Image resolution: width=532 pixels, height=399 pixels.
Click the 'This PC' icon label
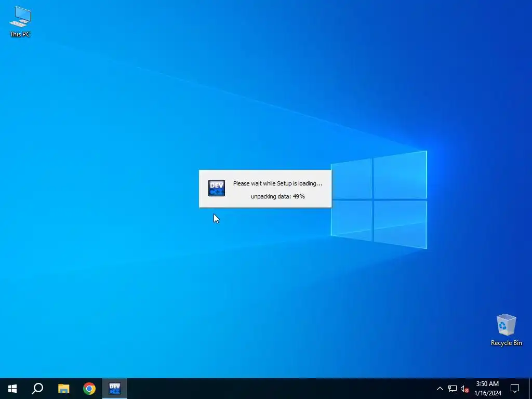pyautogui.click(x=20, y=34)
